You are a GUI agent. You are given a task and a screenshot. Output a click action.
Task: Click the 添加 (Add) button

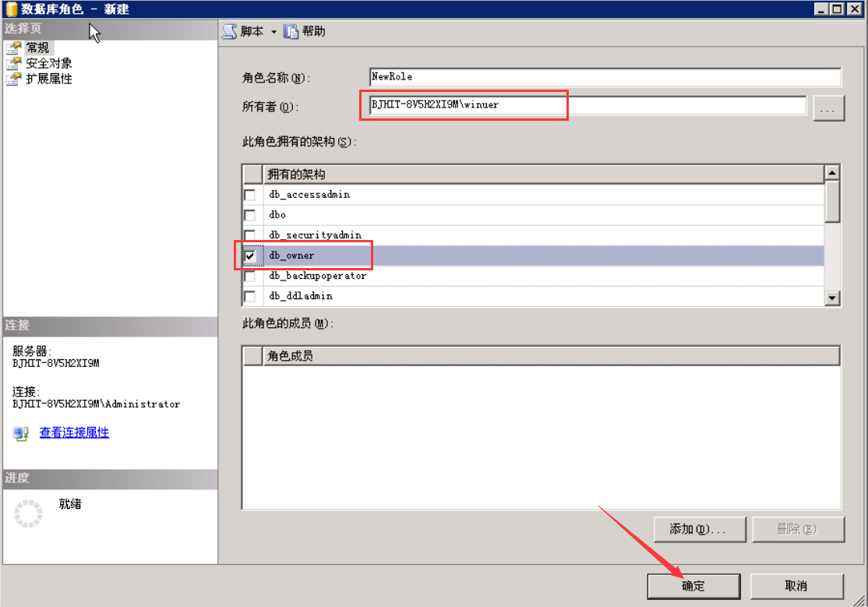(x=700, y=529)
